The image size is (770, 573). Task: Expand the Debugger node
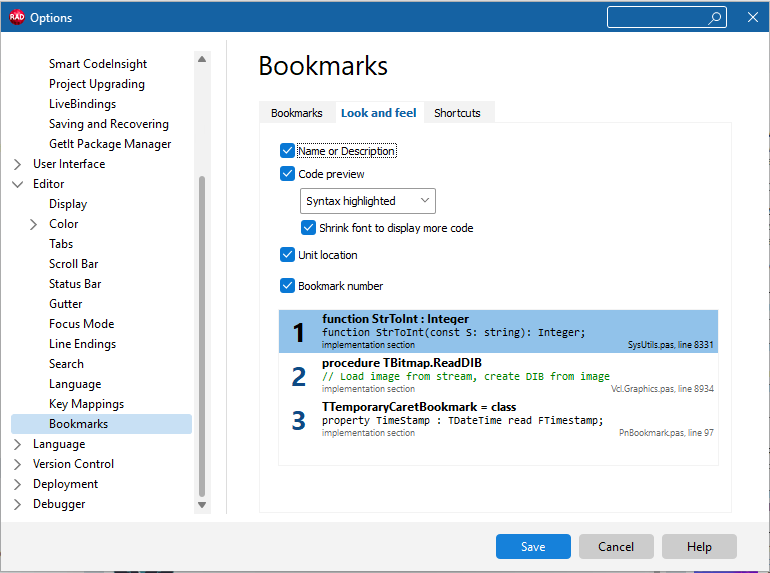pos(17,505)
